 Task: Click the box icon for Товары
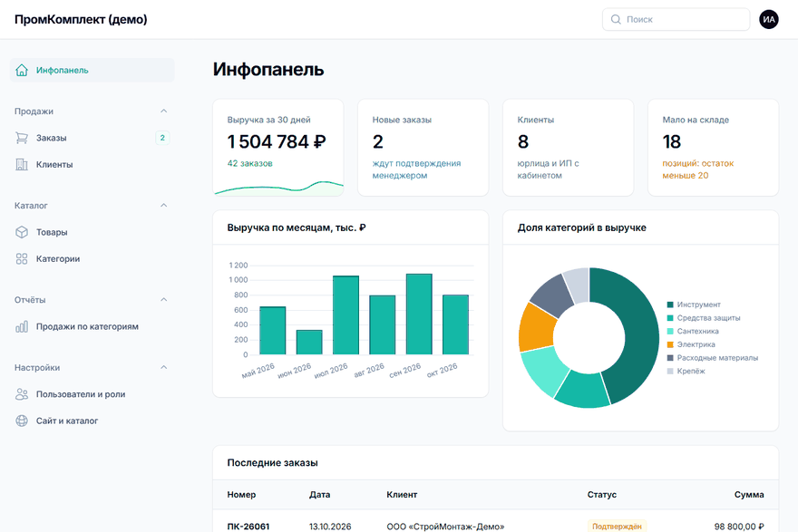[22, 232]
